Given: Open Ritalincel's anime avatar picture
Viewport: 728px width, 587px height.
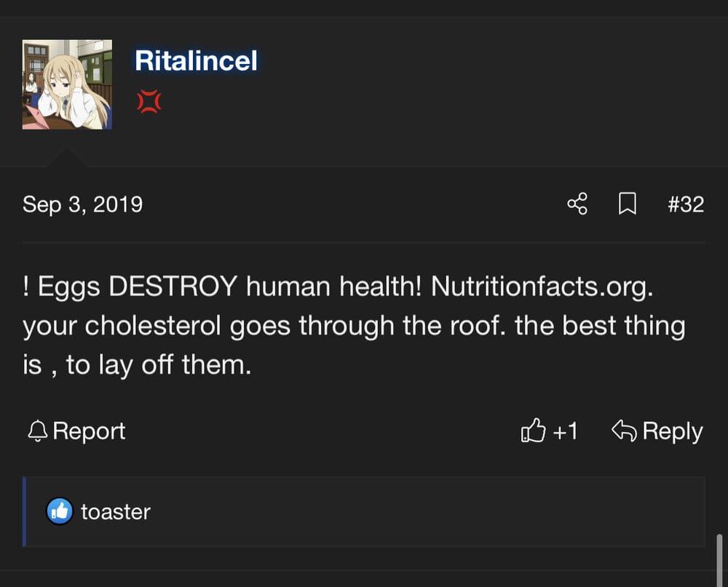Looking at the screenshot, I should 67,84.
